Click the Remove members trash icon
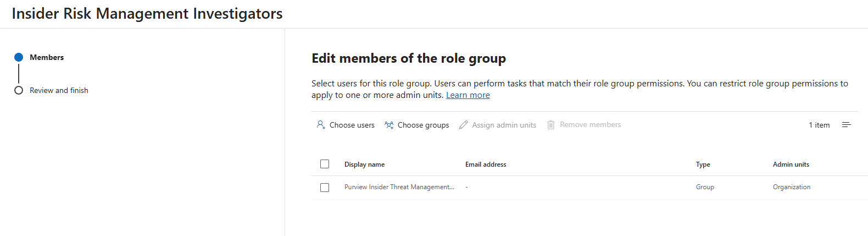 pyautogui.click(x=550, y=125)
